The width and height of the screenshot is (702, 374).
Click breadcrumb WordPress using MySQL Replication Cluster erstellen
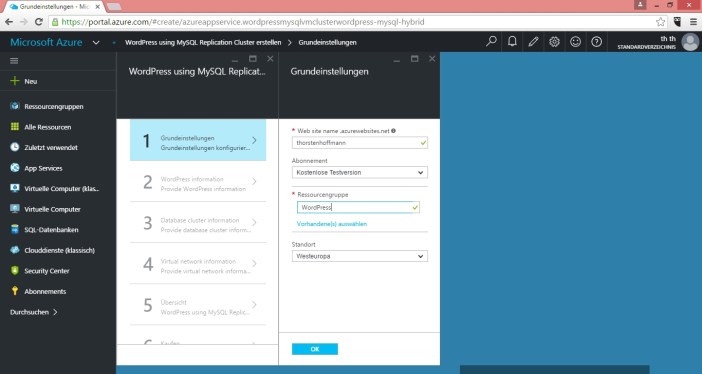[203, 43]
